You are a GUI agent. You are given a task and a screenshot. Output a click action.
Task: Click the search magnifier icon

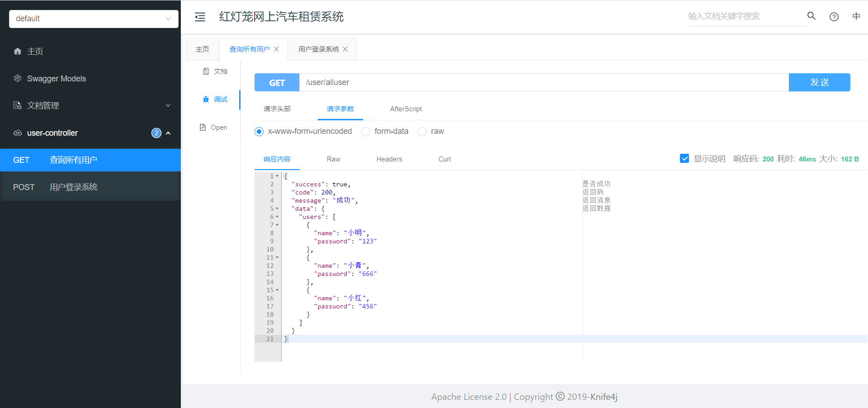(x=811, y=16)
